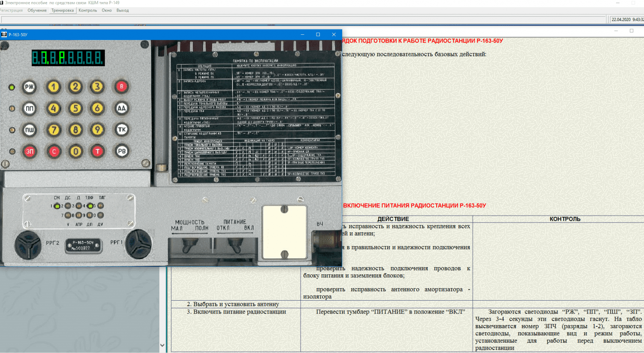Click digit 3 on the radio keypad

97,87
